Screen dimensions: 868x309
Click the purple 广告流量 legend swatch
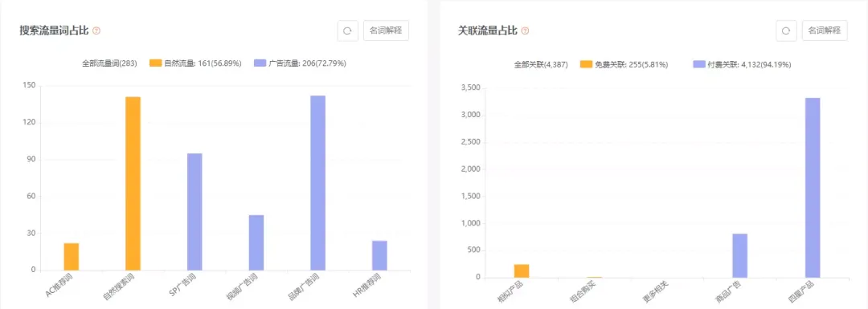(260, 63)
